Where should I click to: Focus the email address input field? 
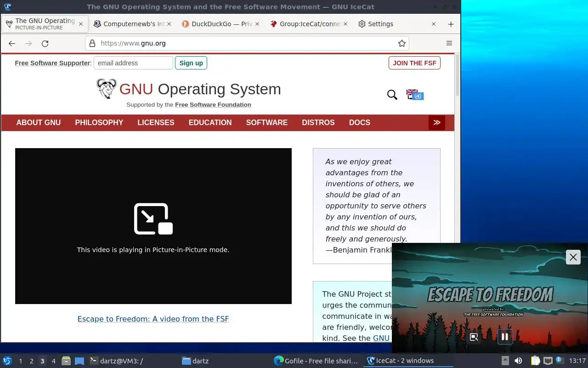(x=133, y=63)
